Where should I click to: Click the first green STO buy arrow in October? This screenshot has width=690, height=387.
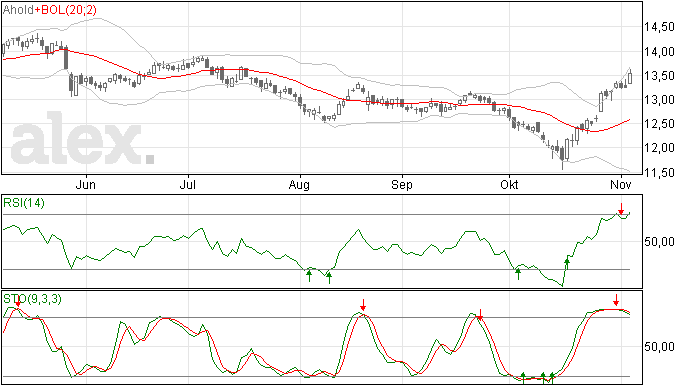pos(523,377)
